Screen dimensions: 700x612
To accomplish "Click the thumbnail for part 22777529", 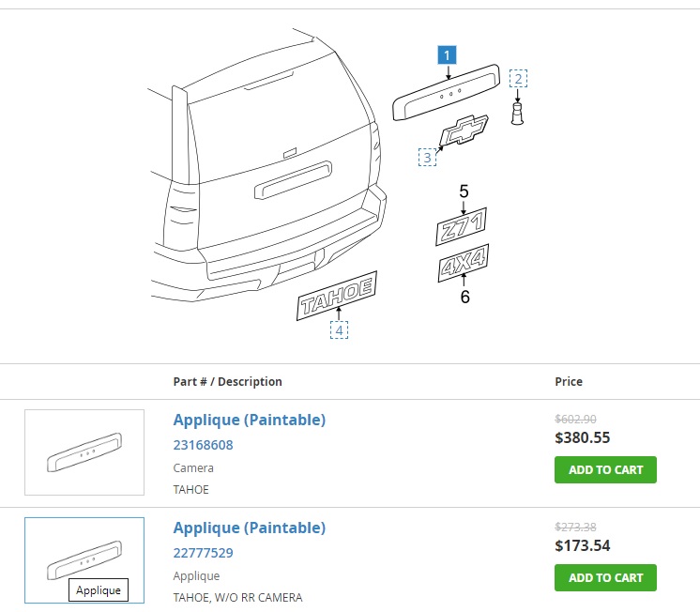I will coord(84,560).
